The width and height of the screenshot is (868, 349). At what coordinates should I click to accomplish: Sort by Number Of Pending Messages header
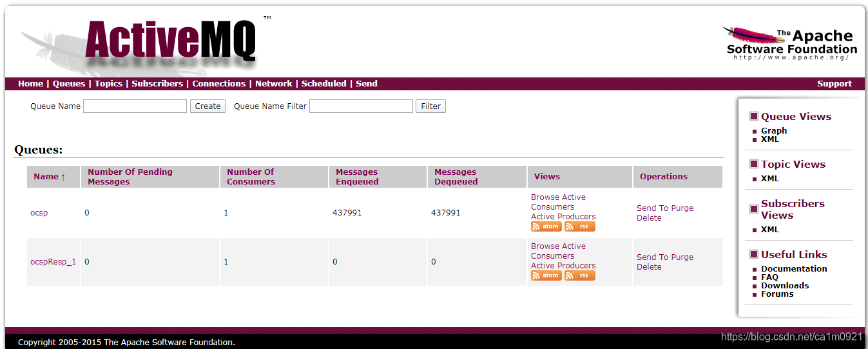[130, 177]
